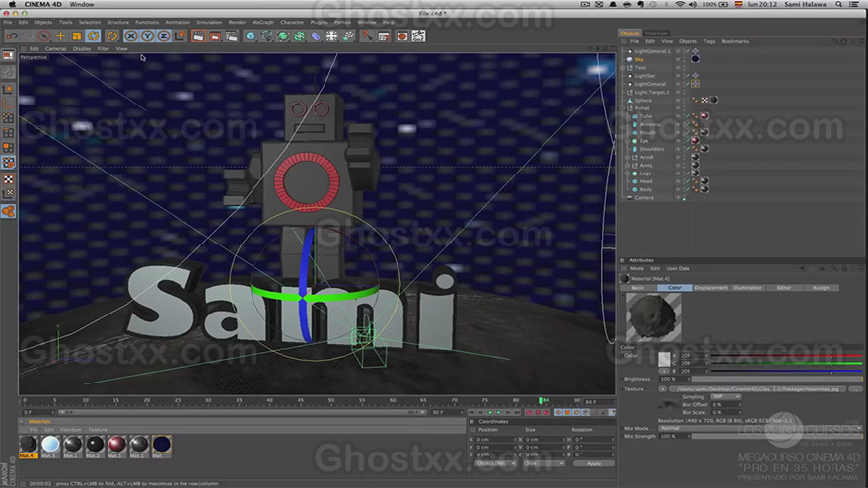The image size is (868, 488).
Task: Open Render Settings icon
Action: pyautogui.click(x=232, y=35)
